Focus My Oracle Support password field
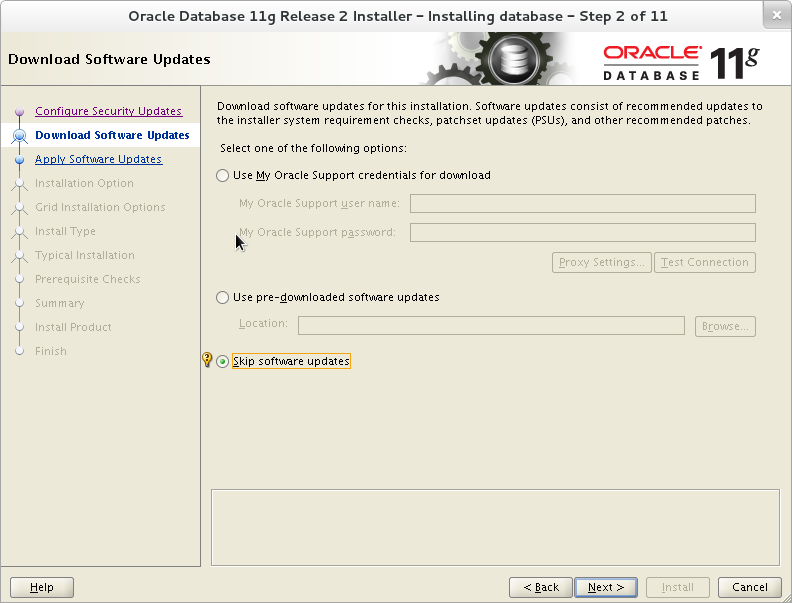The width and height of the screenshot is (792, 603). click(x=582, y=232)
